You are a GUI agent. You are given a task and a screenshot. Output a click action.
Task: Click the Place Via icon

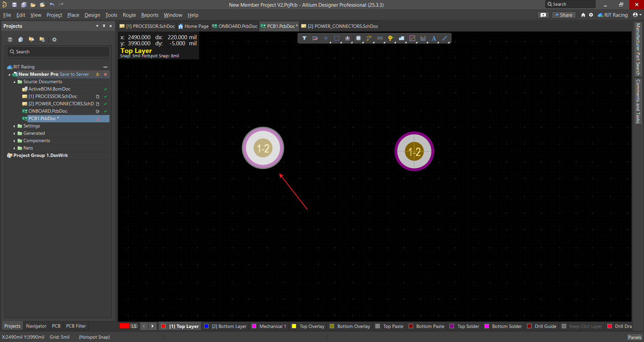point(390,38)
